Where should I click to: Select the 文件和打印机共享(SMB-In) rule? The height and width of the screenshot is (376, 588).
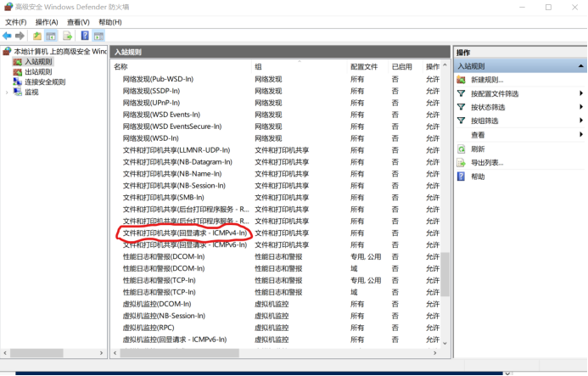tap(163, 198)
